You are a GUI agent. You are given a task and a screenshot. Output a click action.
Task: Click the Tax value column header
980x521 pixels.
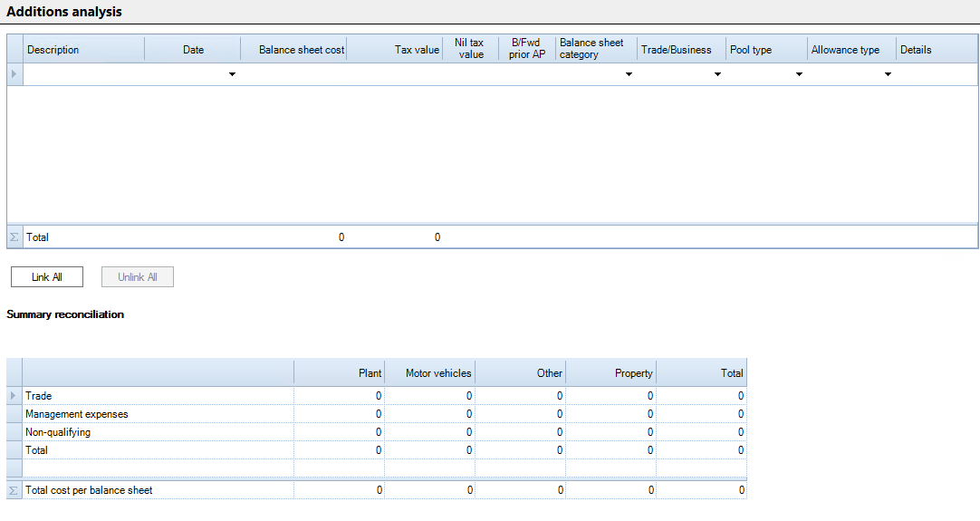395,50
